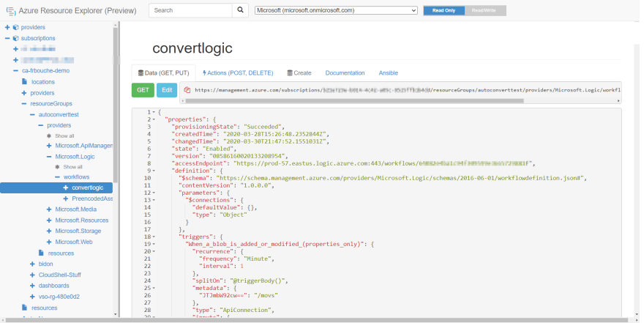Click the cube icon next to subscriptions

pos(15,38)
